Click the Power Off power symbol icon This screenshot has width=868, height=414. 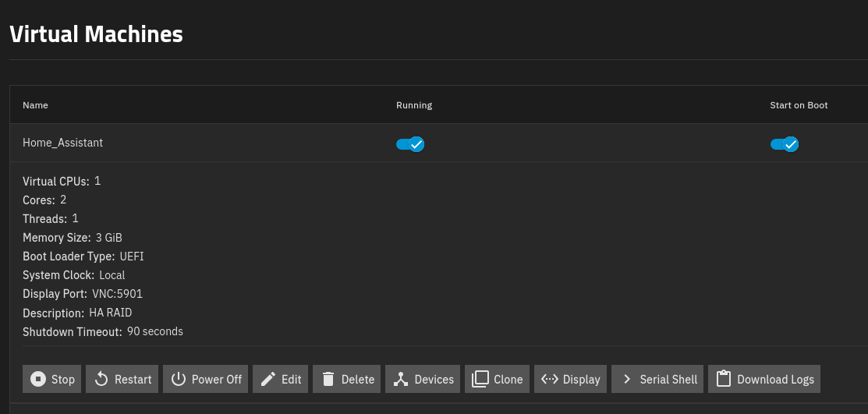click(179, 379)
